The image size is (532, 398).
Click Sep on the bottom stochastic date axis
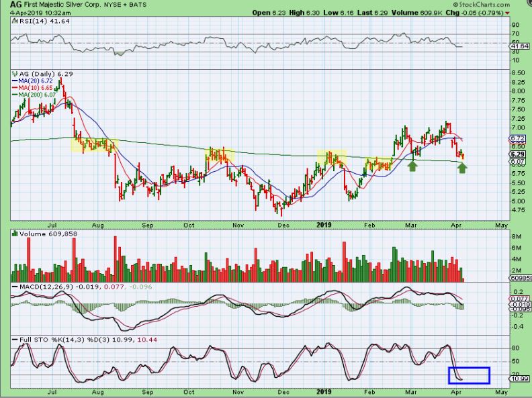point(148,392)
